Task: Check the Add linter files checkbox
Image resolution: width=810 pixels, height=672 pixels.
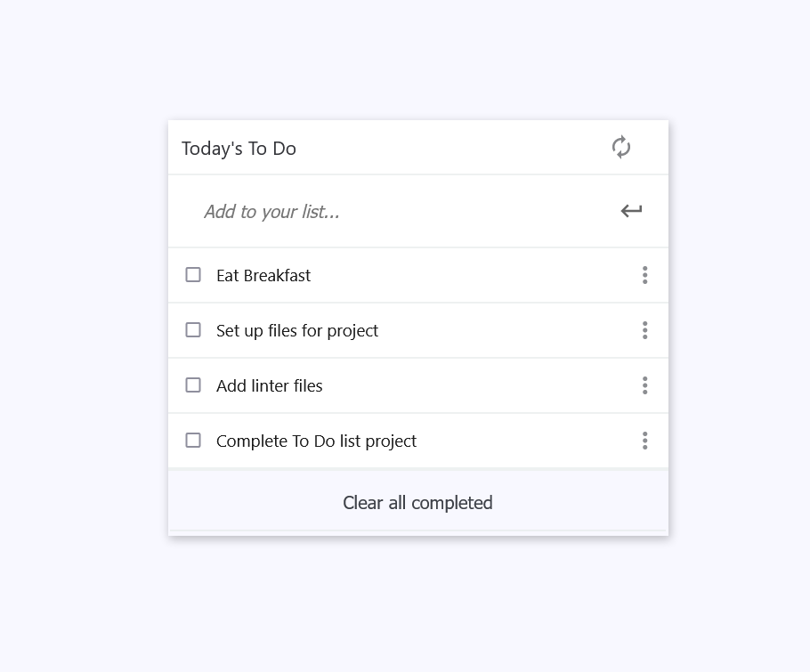Action: (x=193, y=385)
